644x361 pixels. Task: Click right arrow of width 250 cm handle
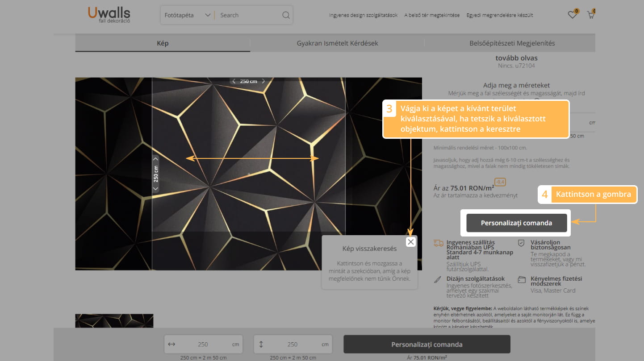(x=263, y=81)
